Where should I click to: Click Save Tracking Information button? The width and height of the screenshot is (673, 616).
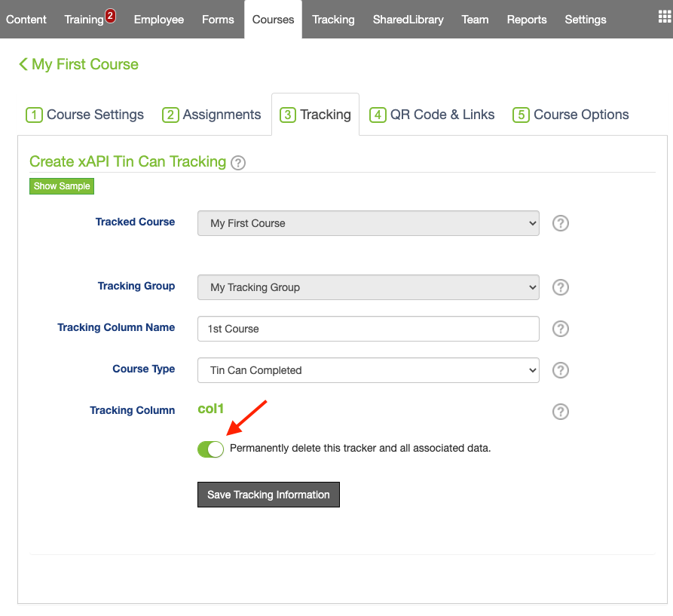point(269,495)
